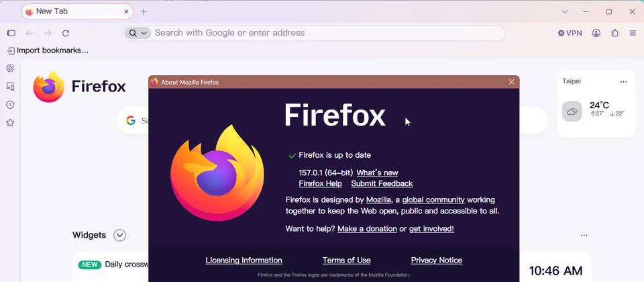The width and height of the screenshot is (644, 282).
Task: Open the Firefox Help link
Action: [x=321, y=183]
